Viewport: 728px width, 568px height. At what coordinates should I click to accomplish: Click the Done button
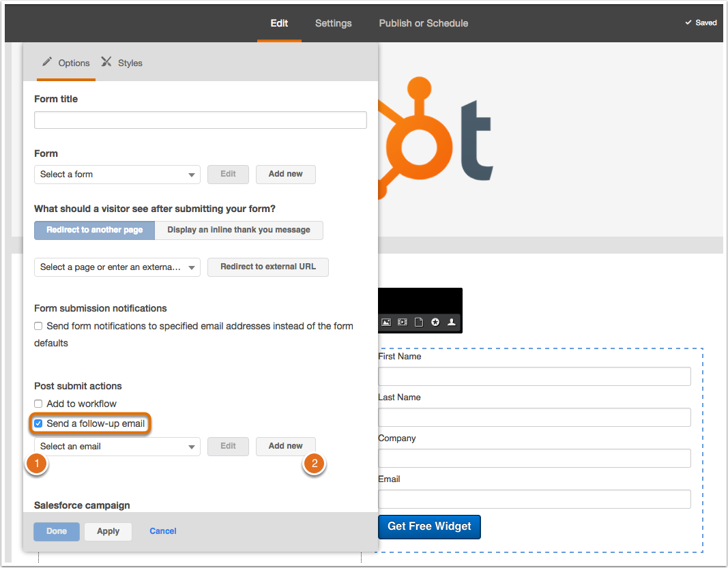coord(57,531)
